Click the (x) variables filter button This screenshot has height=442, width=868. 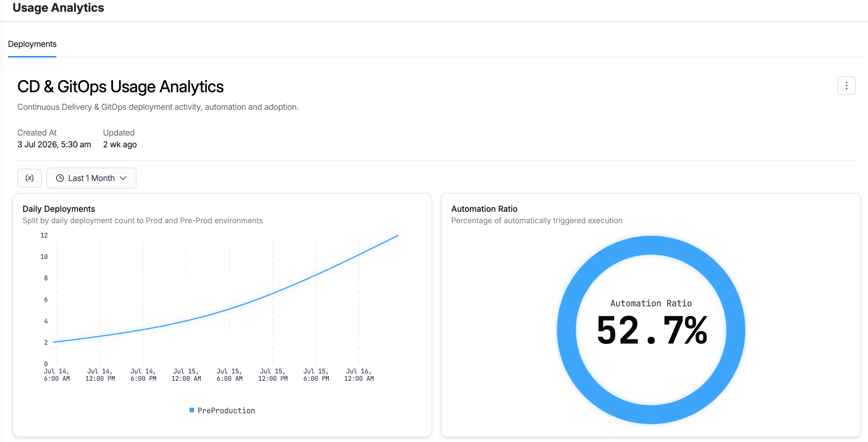pos(30,178)
